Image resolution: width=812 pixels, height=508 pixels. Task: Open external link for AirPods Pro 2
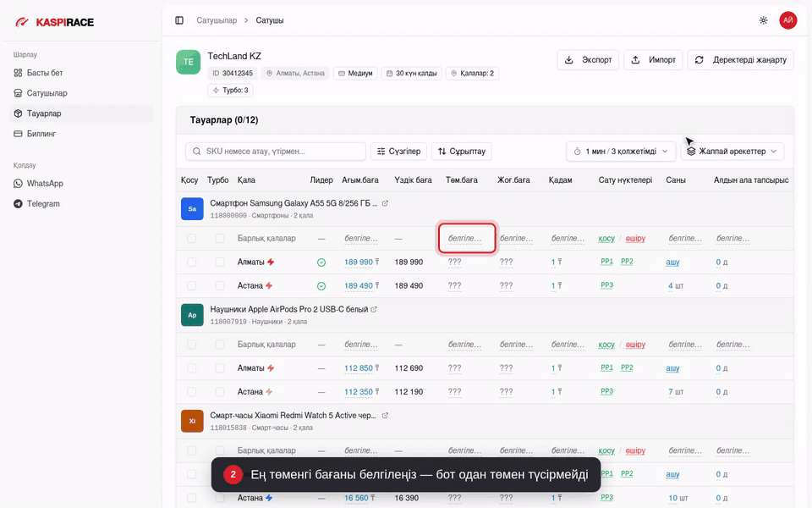point(374,309)
